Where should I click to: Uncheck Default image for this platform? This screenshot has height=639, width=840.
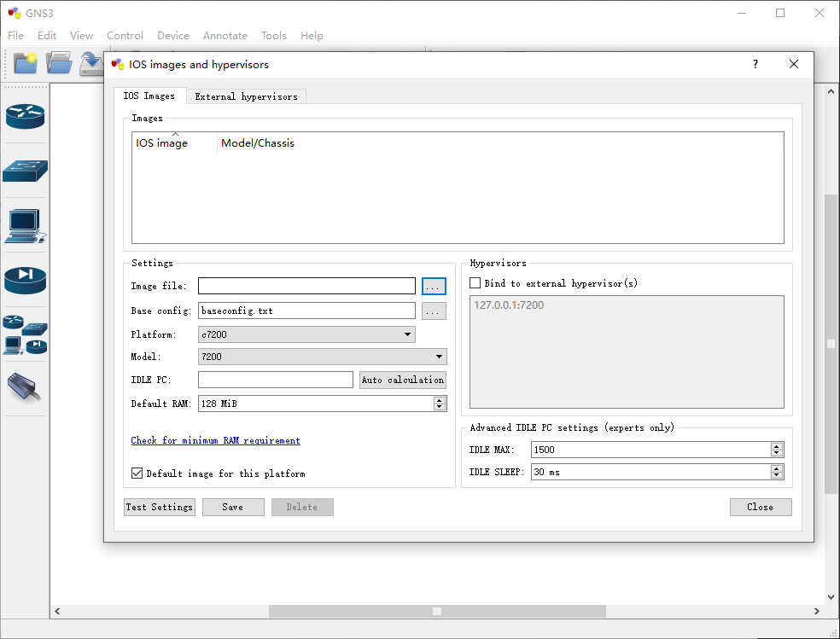[x=137, y=473]
